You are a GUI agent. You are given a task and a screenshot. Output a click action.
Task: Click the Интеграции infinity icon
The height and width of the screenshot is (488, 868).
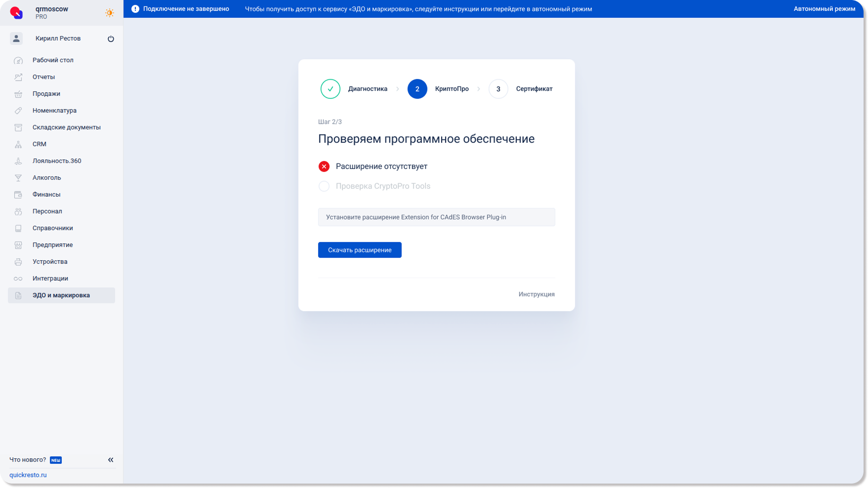[18, 279]
